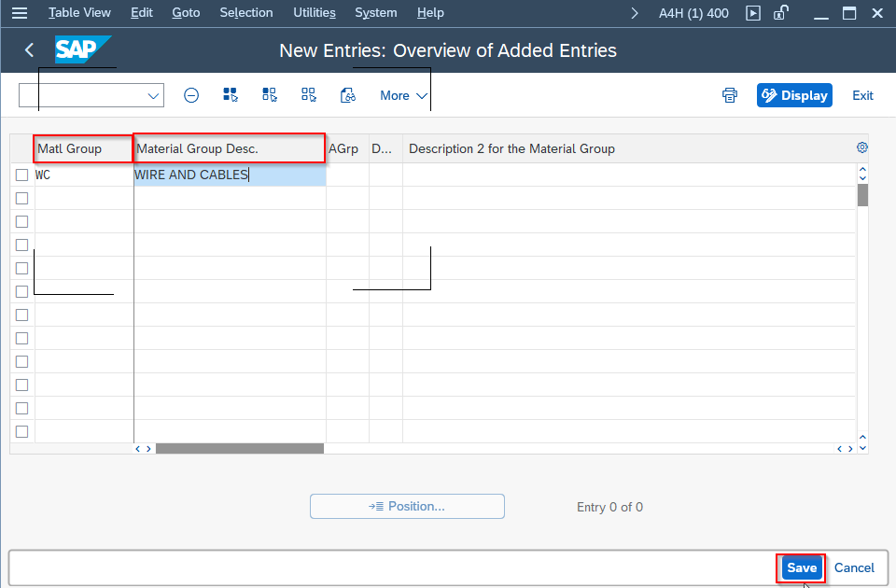Click the Print icon
The height and width of the screenshot is (588, 896).
tap(729, 94)
